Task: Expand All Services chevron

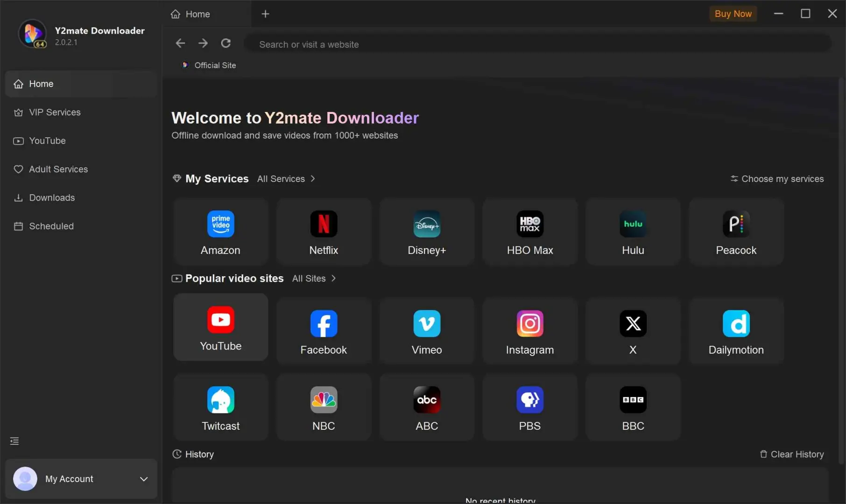Action: pos(313,179)
